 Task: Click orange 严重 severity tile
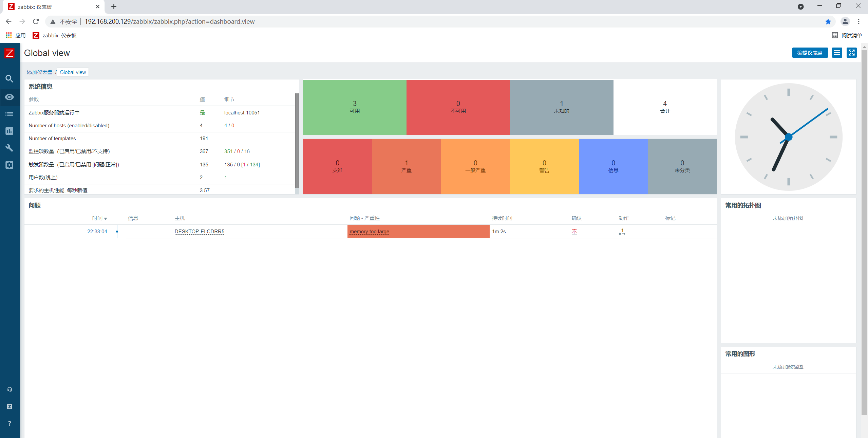click(x=406, y=166)
